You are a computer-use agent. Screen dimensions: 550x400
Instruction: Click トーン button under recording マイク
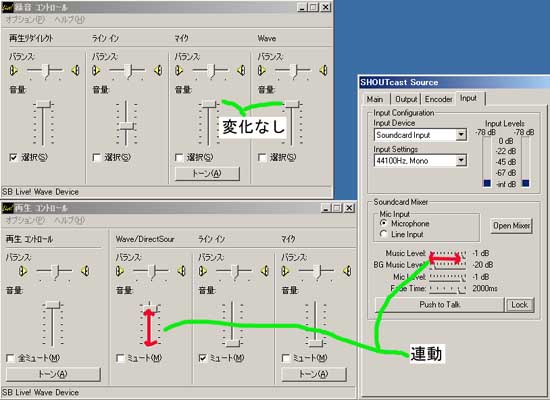(207, 174)
